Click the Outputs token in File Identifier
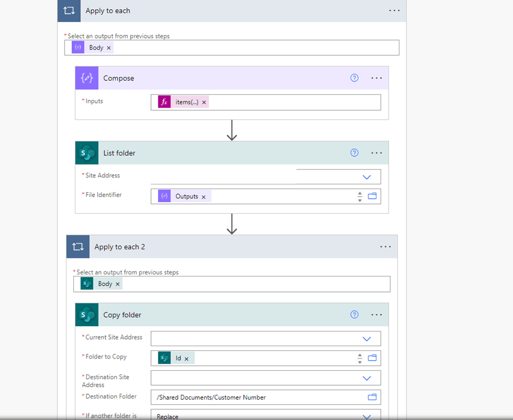 coord(184,196)
